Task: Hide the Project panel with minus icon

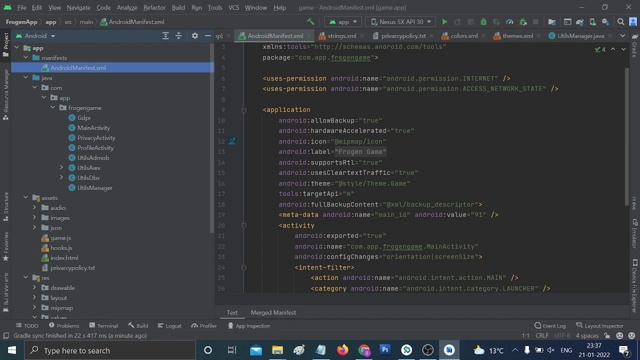Action: [207, 36]
